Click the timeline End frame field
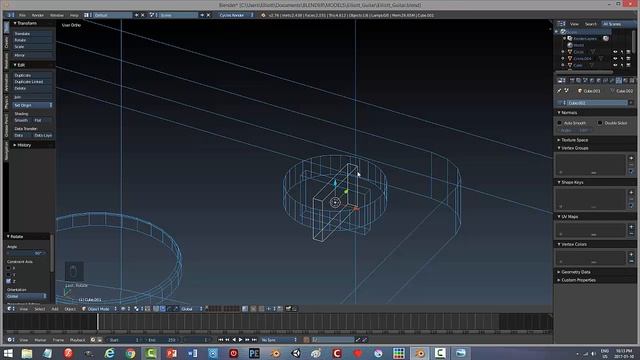The image size is (640, 360). 162,340
